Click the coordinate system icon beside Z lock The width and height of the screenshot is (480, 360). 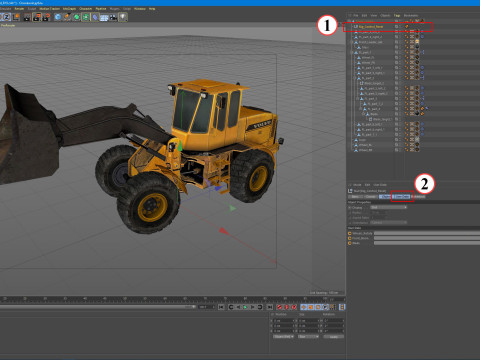pyautogui.click(x=15, y=17)
